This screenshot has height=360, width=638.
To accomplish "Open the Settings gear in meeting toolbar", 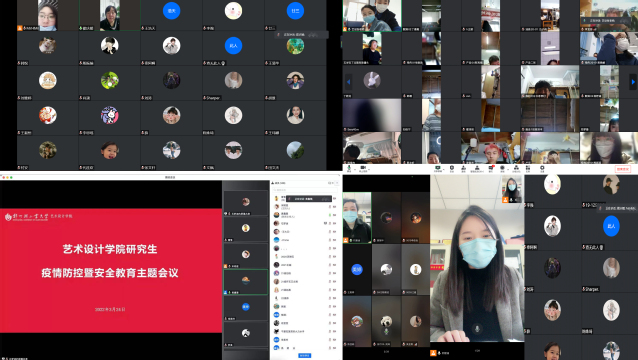I will point(542,168).
